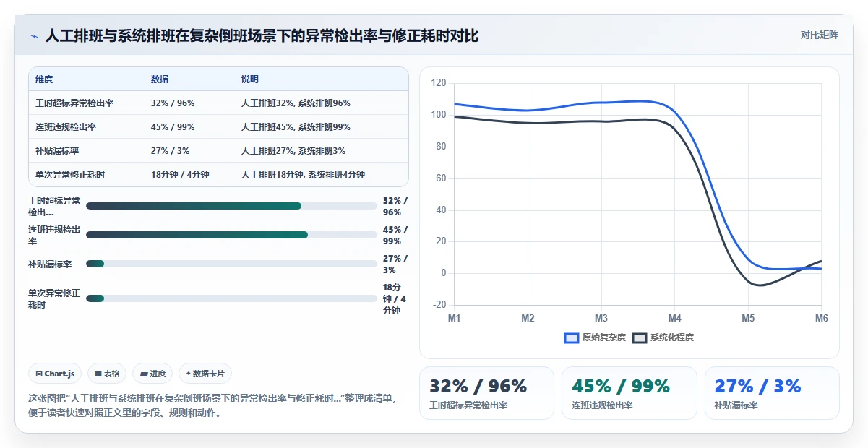This screenshot has height=448, width=868.
Task: Click the 数据卡片 tag chip
Action: click(x=205, y=374)
